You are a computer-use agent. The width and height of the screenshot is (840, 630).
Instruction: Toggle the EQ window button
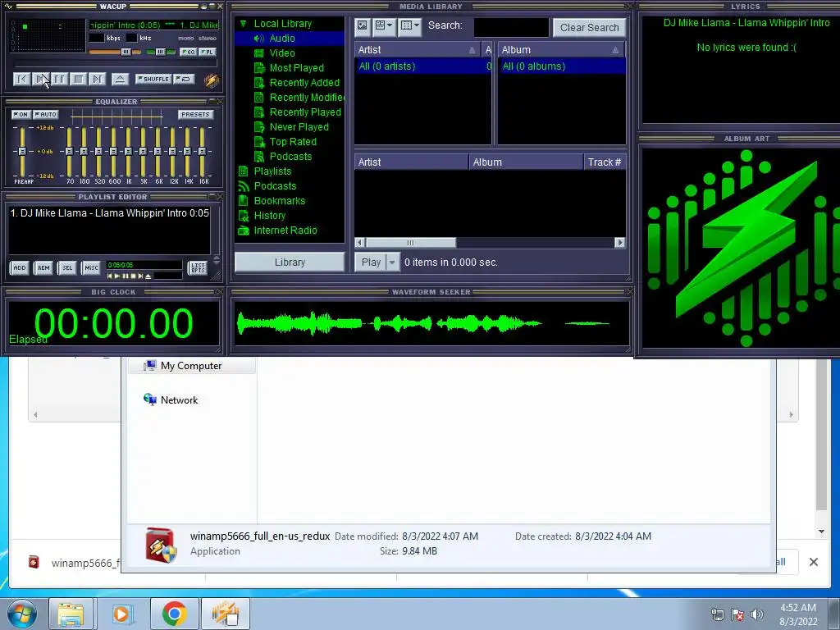(x=188, y=52)
